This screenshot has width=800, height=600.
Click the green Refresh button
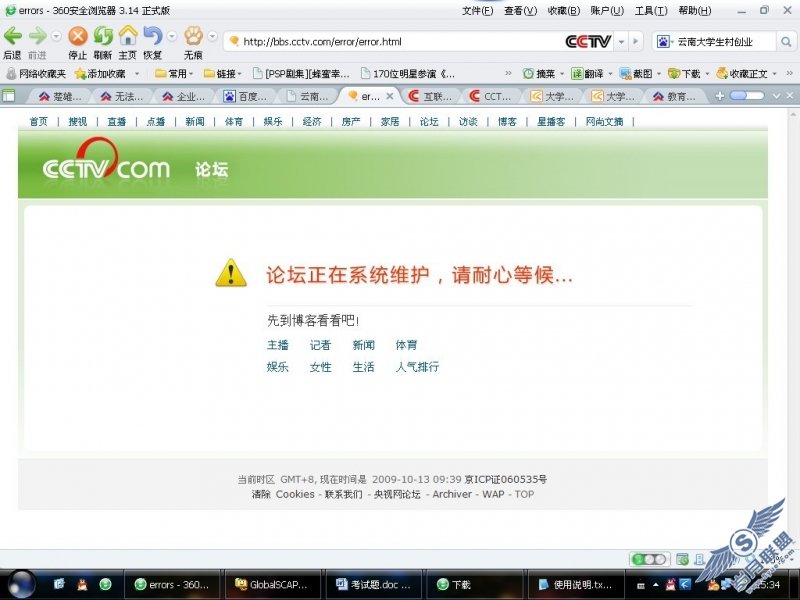coord(103,36)
